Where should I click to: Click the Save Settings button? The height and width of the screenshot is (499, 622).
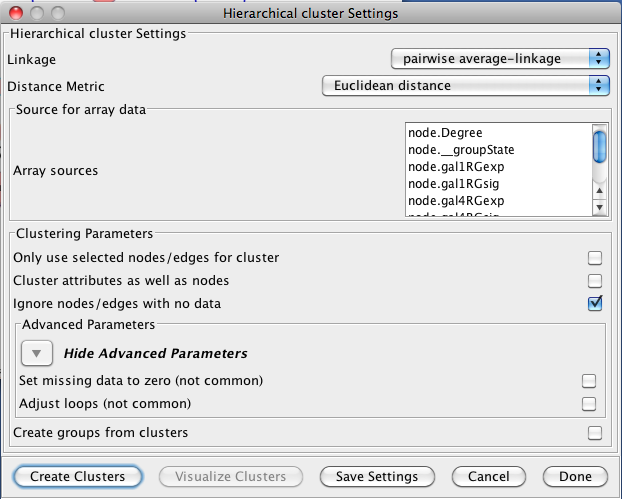[376, 476]
